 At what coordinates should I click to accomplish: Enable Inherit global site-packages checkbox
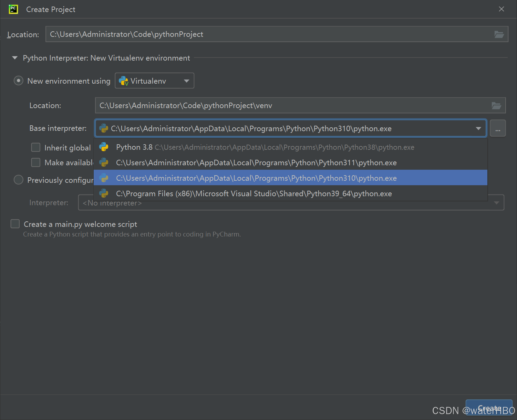click(36, 147)
